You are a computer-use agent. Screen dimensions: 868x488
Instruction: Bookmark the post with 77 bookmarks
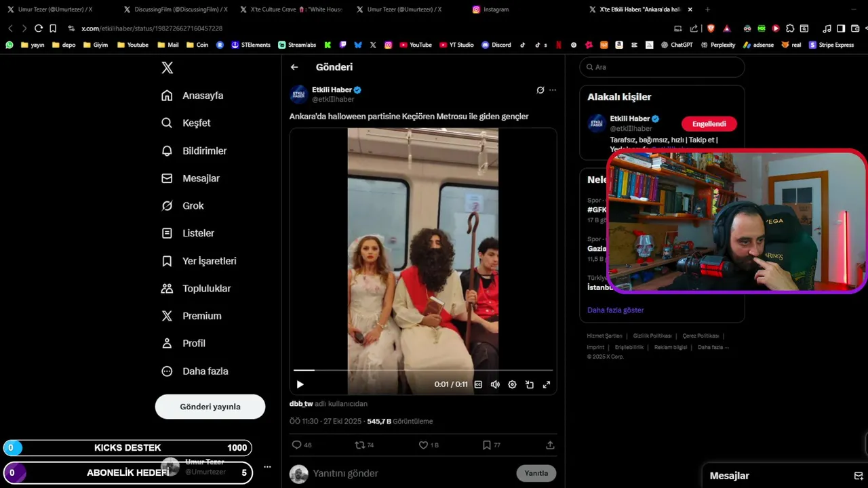pyautogui.click(x=492, y=445)
